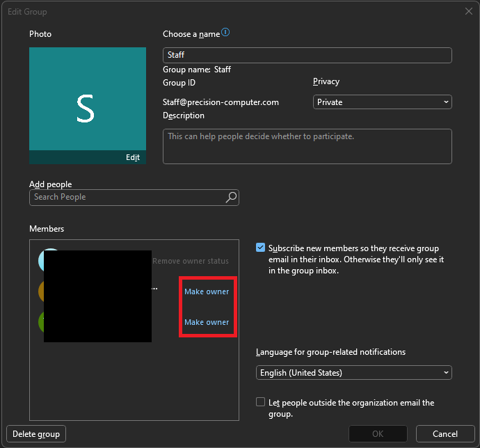Screen dimensions: 480x448
Task: Click the Cancel button
Action: [x=445, y=434]
